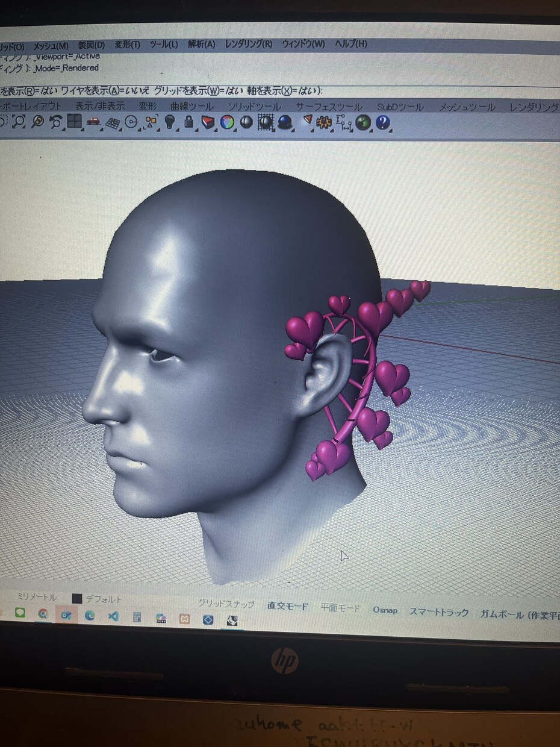Toggle 直交モード in the status bar
The height and width of the screenshot is (747, 560).
click(287, 606)
